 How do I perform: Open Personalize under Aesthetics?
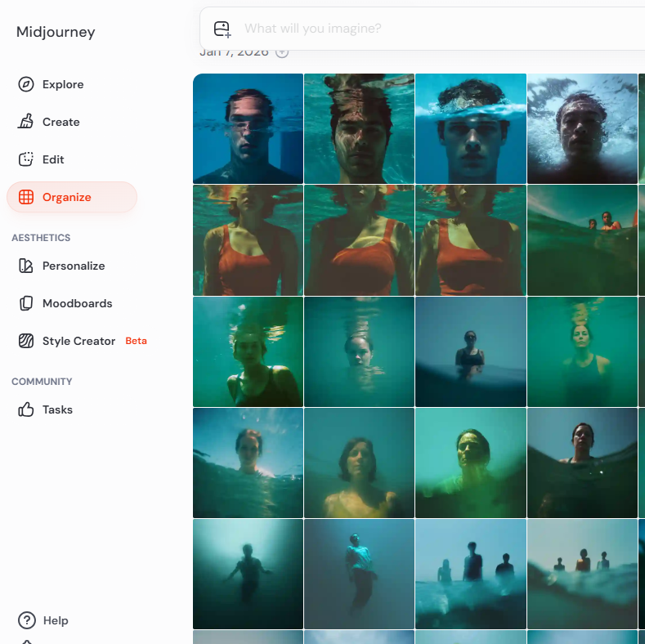tap(74, 266)
